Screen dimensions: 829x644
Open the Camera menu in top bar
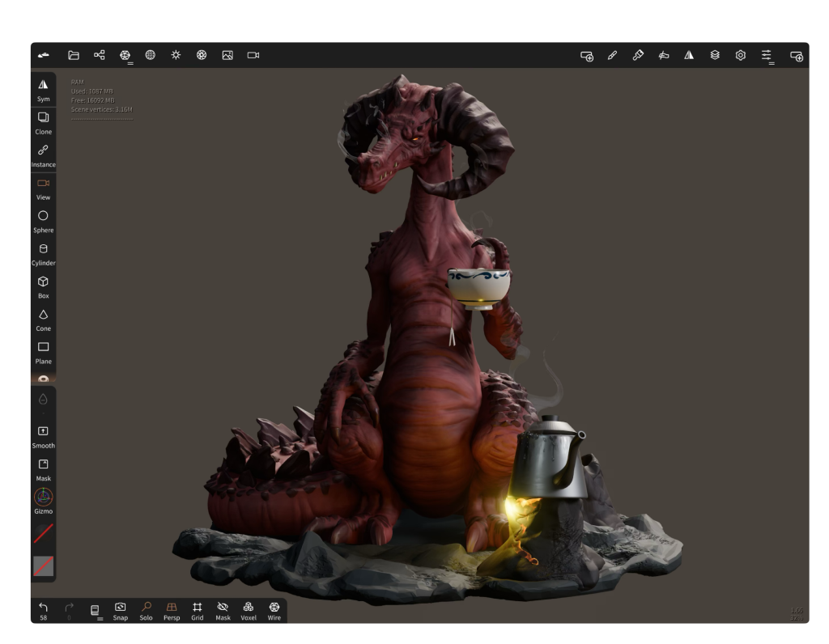pyautogui.click(x=253, y=55)
